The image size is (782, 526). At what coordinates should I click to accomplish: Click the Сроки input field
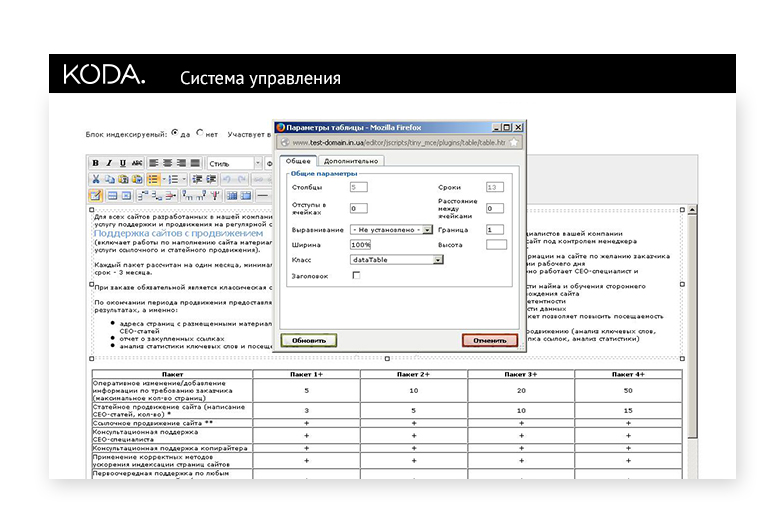point(495,187)
